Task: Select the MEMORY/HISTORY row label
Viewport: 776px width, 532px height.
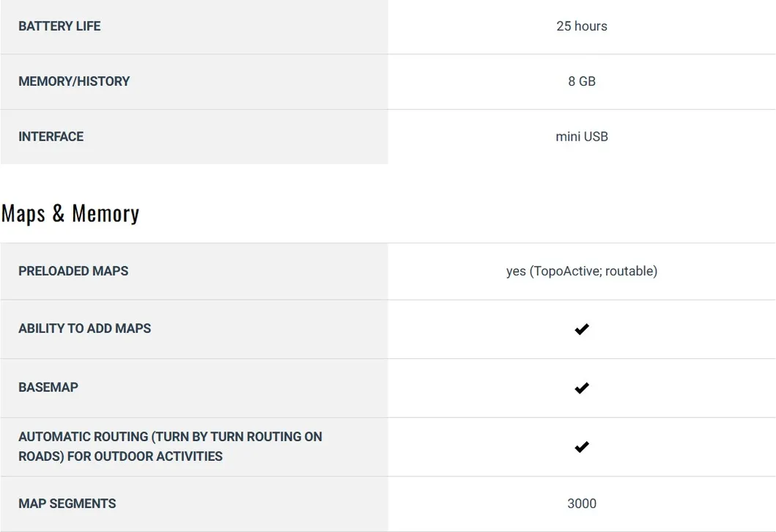Action: 74,81
